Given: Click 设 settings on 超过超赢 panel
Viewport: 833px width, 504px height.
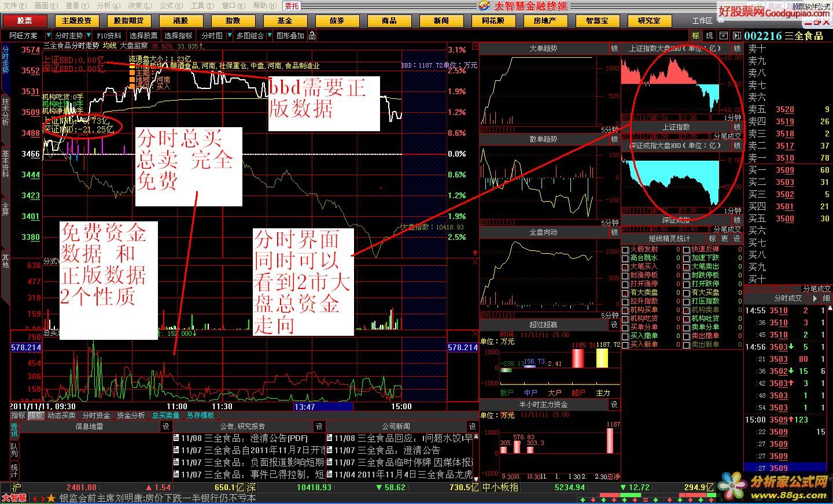Looking at the screenshot, I should tap(614, 325).
